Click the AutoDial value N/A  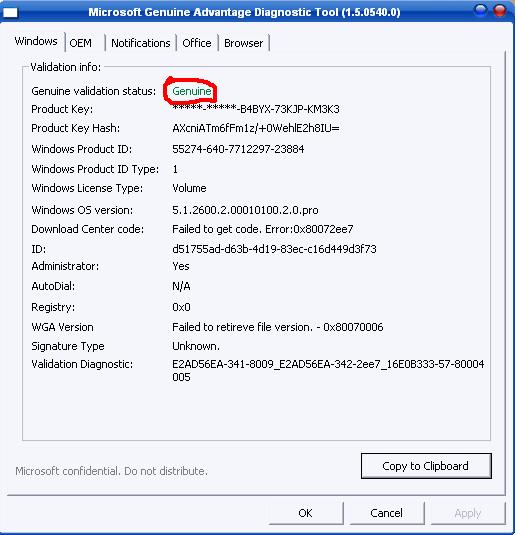(x=181, y=286)
